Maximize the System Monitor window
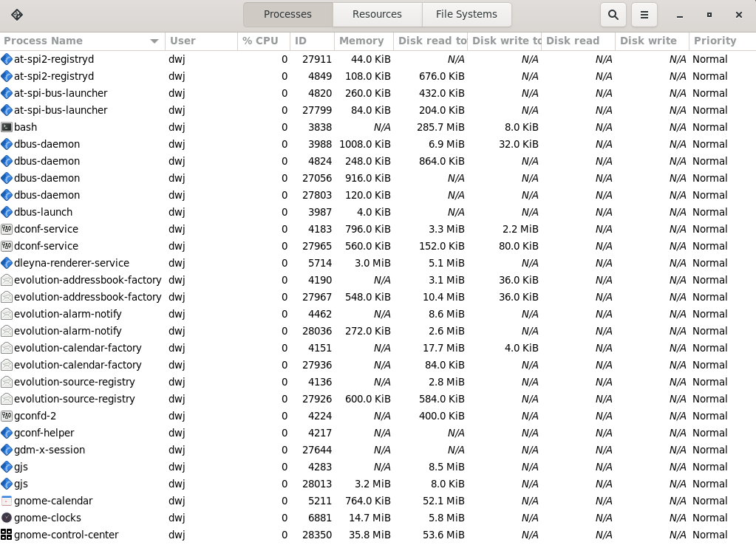 point(709,15)
